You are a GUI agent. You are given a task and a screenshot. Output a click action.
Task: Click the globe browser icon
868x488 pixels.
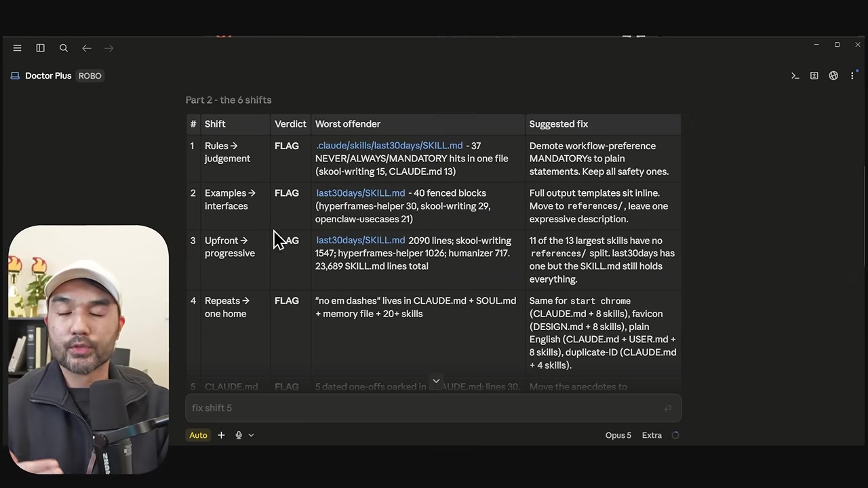(x=833, y=76)
